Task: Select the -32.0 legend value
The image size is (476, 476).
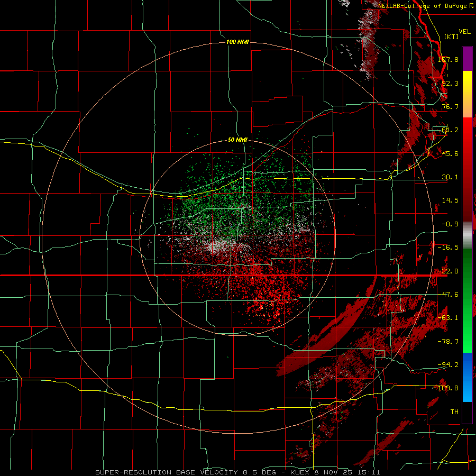Action: (x=448, y=271)
